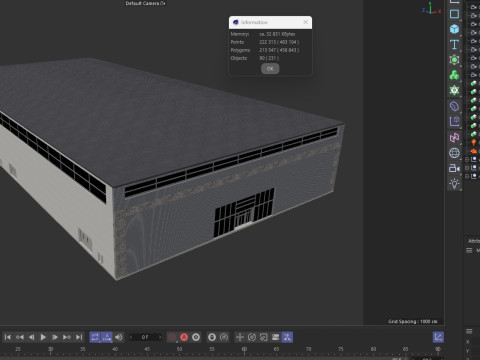The width and height of the screenshot is (480, 360).
Task: Add a Text object
Action: pyautogui.click(x=454, y=44)
